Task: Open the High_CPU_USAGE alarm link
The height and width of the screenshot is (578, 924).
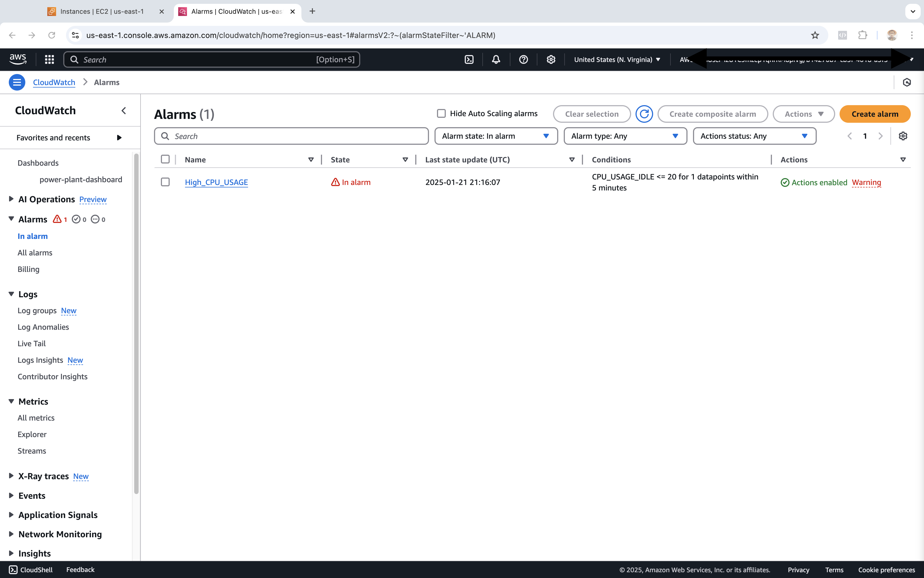Action: [x=216, y=182]
